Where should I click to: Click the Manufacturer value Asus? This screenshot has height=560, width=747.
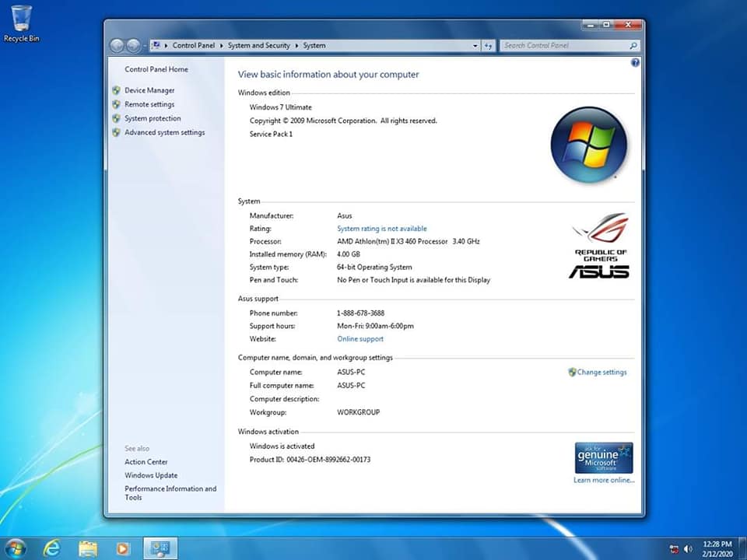click(345, 215)
